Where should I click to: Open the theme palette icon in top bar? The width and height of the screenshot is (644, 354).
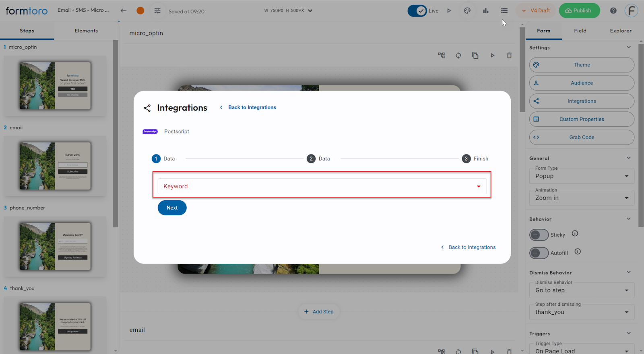click(x=467, y=11)
